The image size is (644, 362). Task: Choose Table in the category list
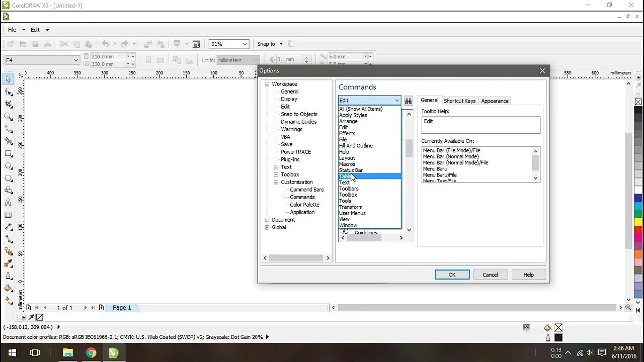pos(370,176)
